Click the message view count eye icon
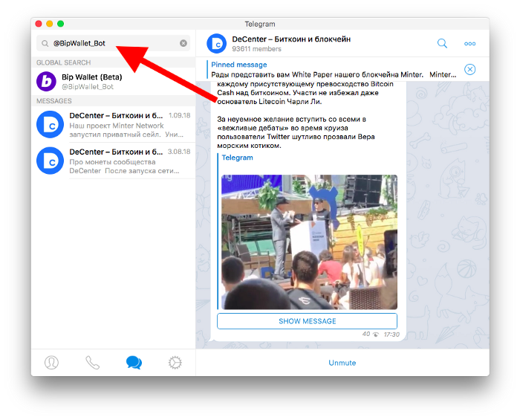This screenshot has height=420, width=520. 375,335
